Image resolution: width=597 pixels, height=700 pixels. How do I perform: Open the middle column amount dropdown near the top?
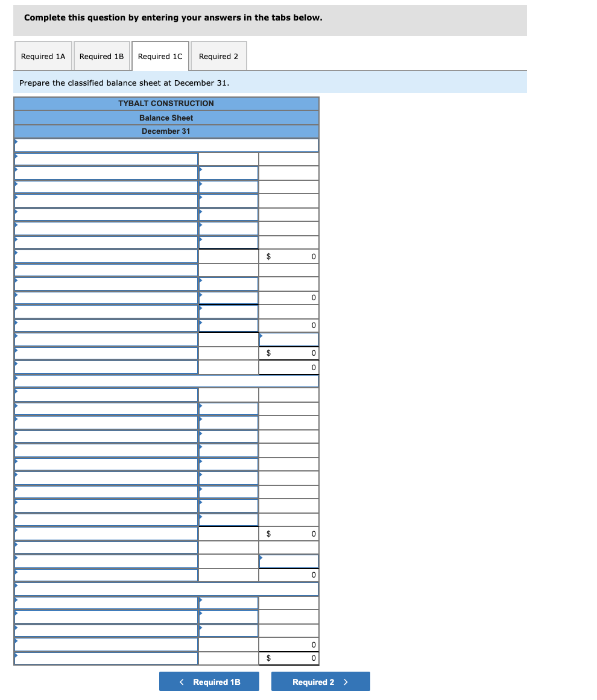point(227,172)
